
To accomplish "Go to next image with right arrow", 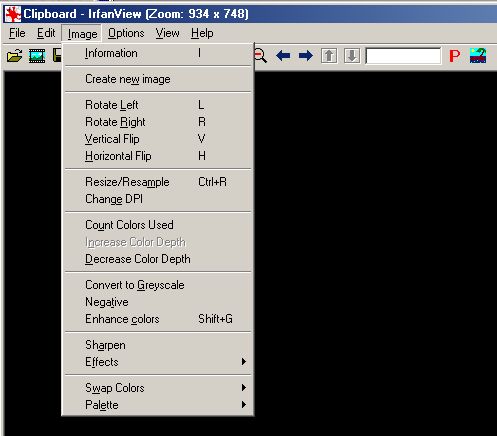I will click(x=306, y=56).
